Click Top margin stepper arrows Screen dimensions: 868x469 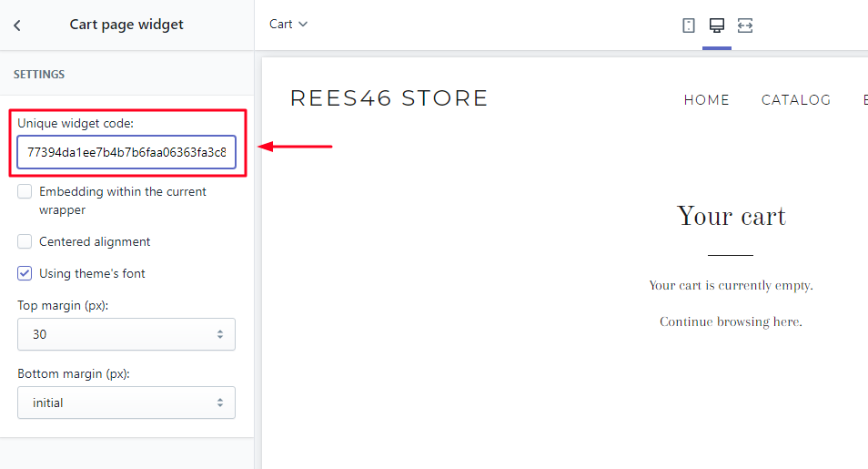pos(220,334)
